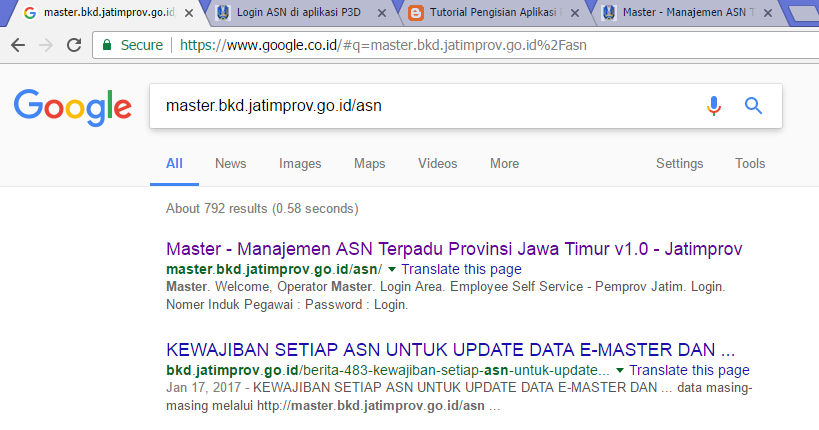Switch to Master - Manajemen ASN tab

pos(688,13)
